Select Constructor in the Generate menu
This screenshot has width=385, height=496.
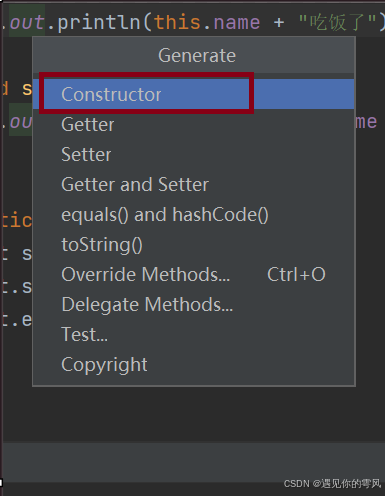193,94
